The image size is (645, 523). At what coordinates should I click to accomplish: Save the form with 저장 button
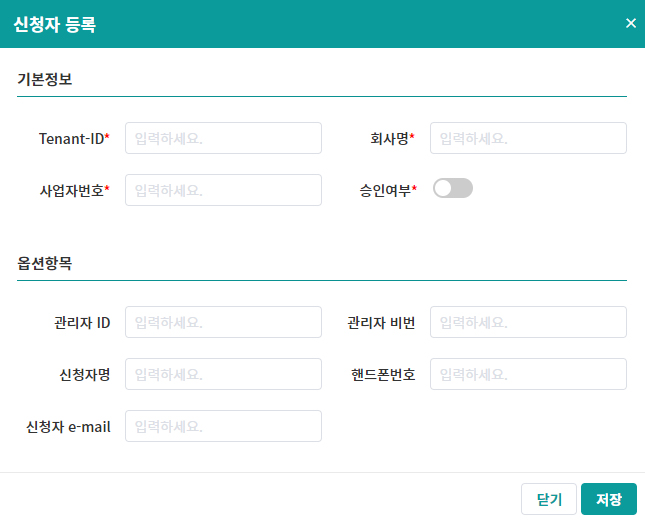click(608, 499)
